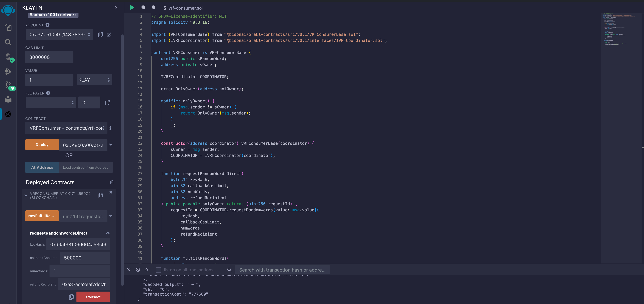Open the File explorer sidebar icon

[x=8, y=27]
